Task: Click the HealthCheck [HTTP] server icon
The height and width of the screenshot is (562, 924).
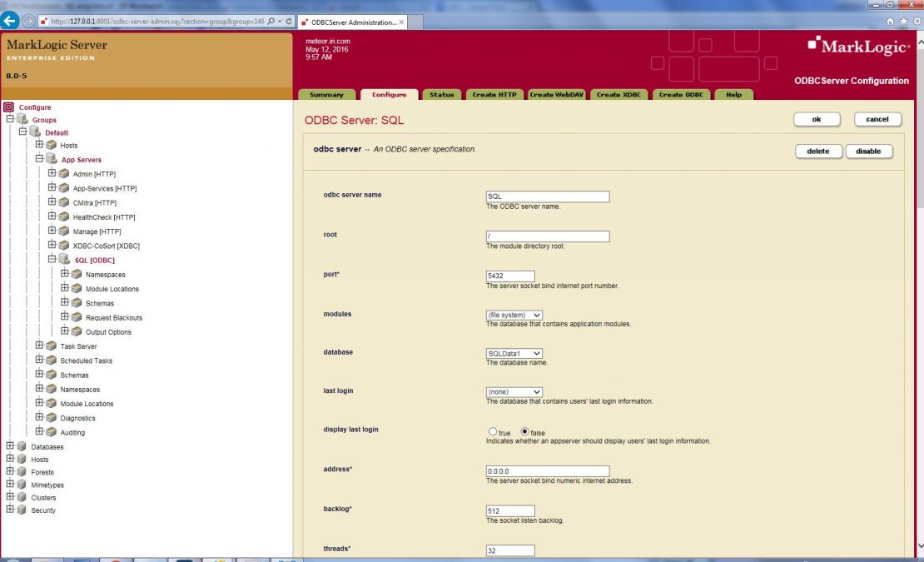Action: click(x=63, y=216)
